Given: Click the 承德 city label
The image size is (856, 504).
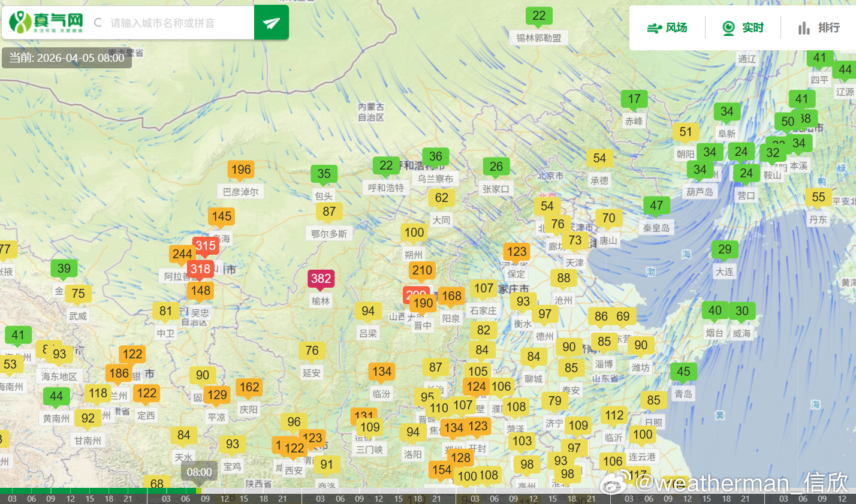Looking at the screenshot, I should tap(599, 180).
